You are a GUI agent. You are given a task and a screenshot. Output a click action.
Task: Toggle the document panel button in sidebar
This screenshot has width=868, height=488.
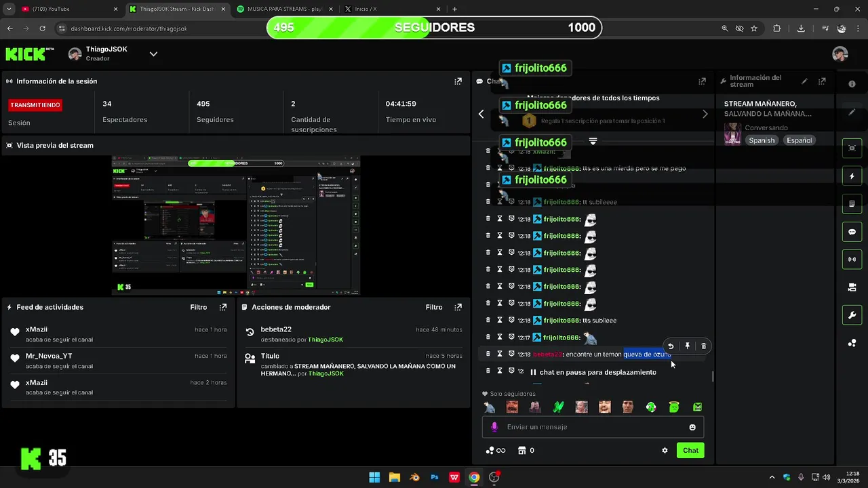click(x=852, y=204)
